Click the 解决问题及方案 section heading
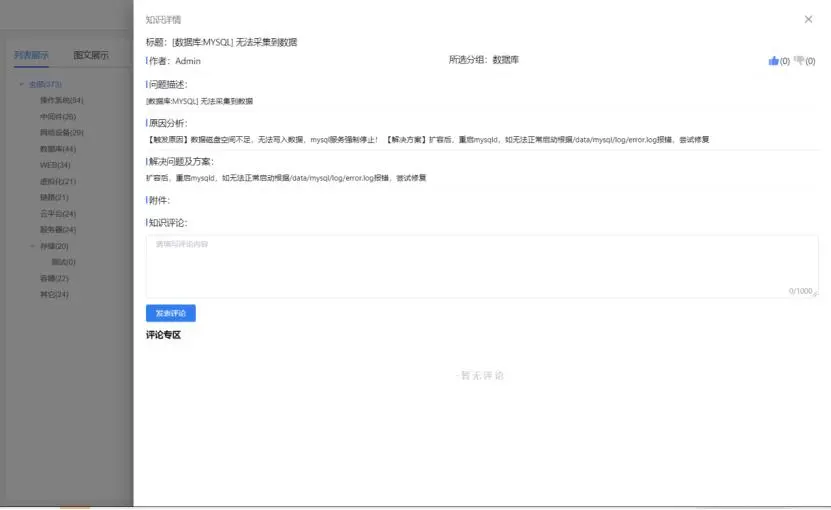Image resolution: width=831 pixels, height=510 pixels. tap(180, 162)
